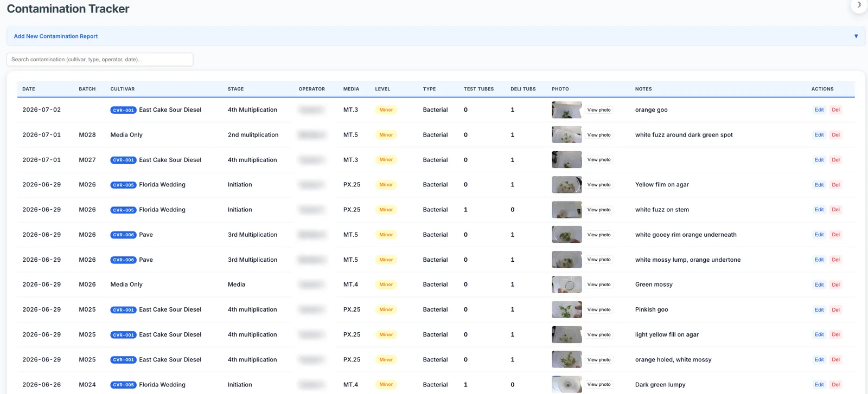Open photo thumbnail for the orange goo row
This screenshot has width=868, height=394.
click(x=566, y=110)
